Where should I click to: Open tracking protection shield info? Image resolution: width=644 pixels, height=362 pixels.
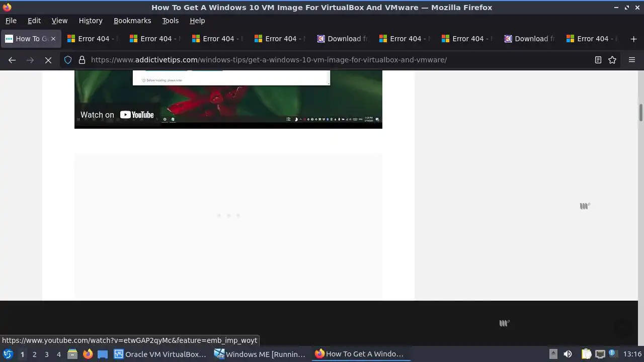pos(68,60)
